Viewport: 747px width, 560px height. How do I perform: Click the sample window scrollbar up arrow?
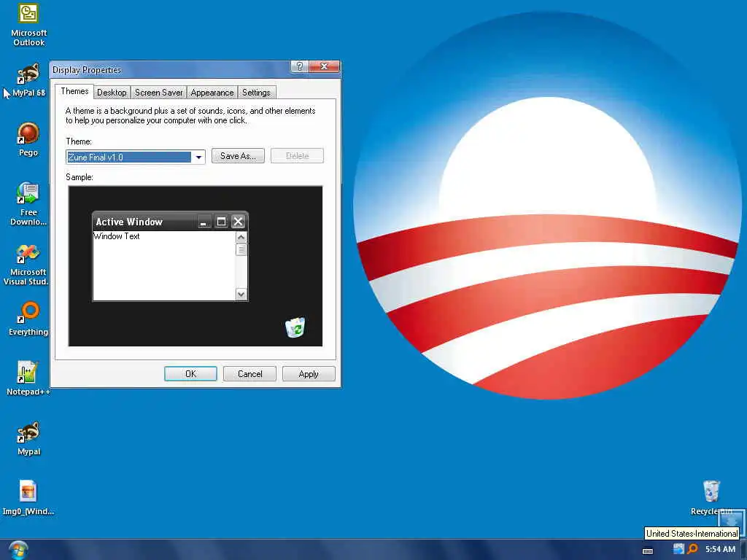click(x=241, y=237)
